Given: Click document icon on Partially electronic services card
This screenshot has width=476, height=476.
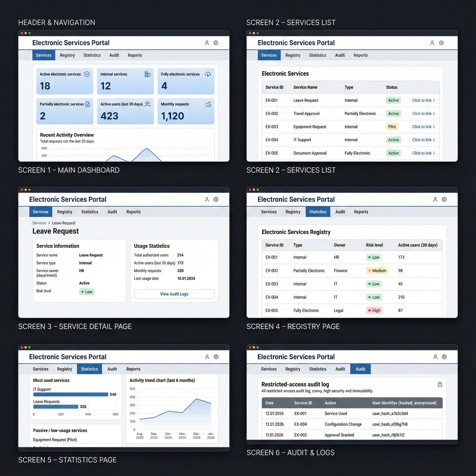Looking at the screenshot, I should click(88, 104).
